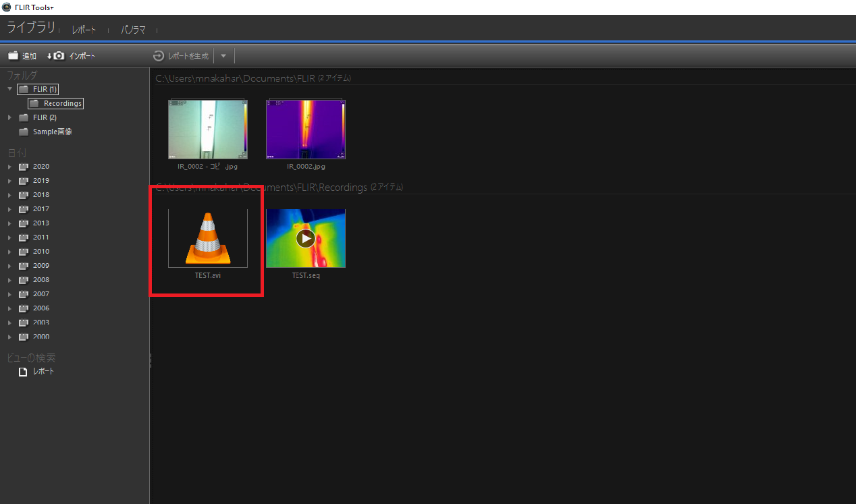Screen dimensions: 856x504
Task: Select the 2013 date entry in the sidebar
Action: click(x=41, y=223)
